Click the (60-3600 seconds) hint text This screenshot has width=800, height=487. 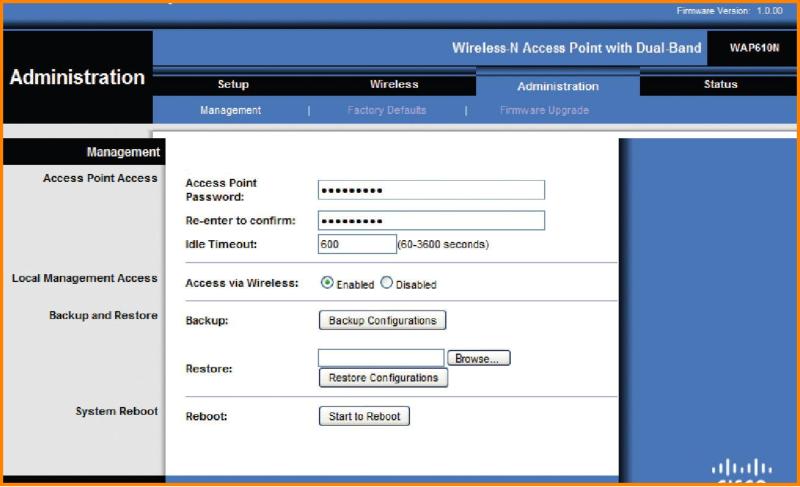(443, 244)
